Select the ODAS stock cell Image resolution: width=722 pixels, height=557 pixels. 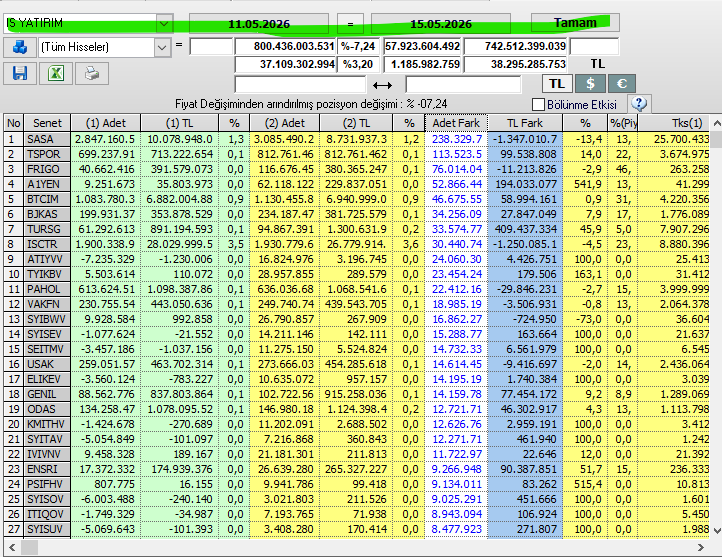tap(47, 409)
